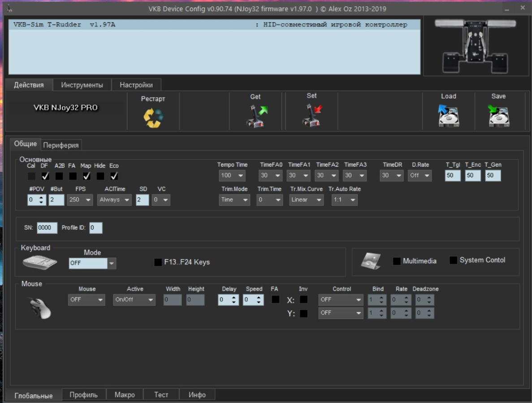Enable the A2B checkbox
The image size is (532, 403).
coord(59,176)
